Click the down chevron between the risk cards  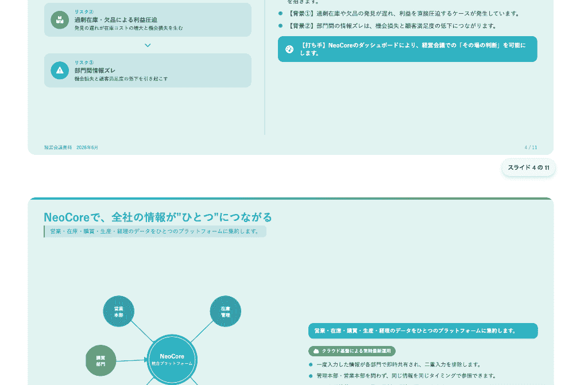point(148,45)
